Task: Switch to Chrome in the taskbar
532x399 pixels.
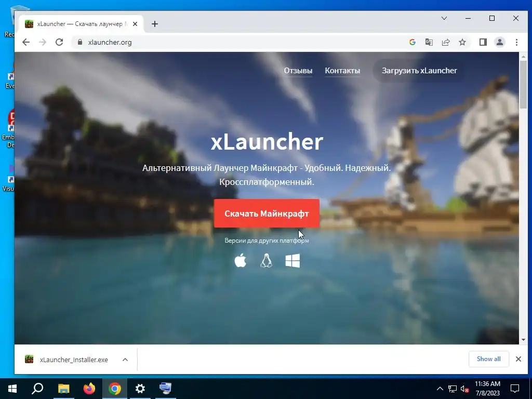Action: (x=115, y=389)
